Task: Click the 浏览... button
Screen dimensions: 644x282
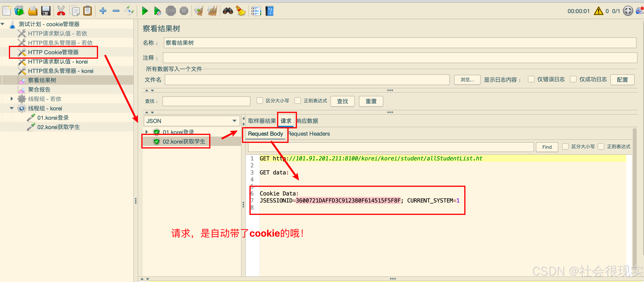Action: coord(467,80)
